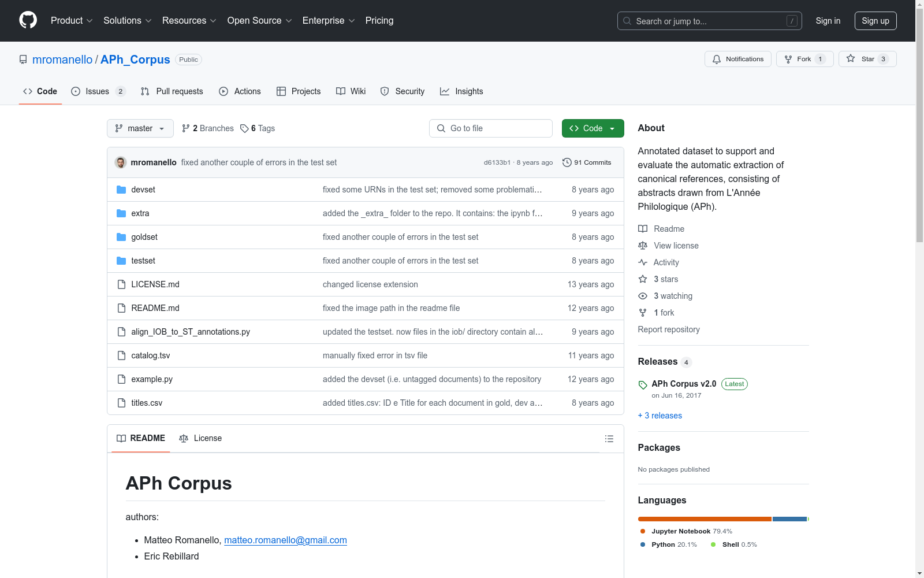Select the testset folder icon
Screen dimensions: 924x578
(x=121, y=261)
